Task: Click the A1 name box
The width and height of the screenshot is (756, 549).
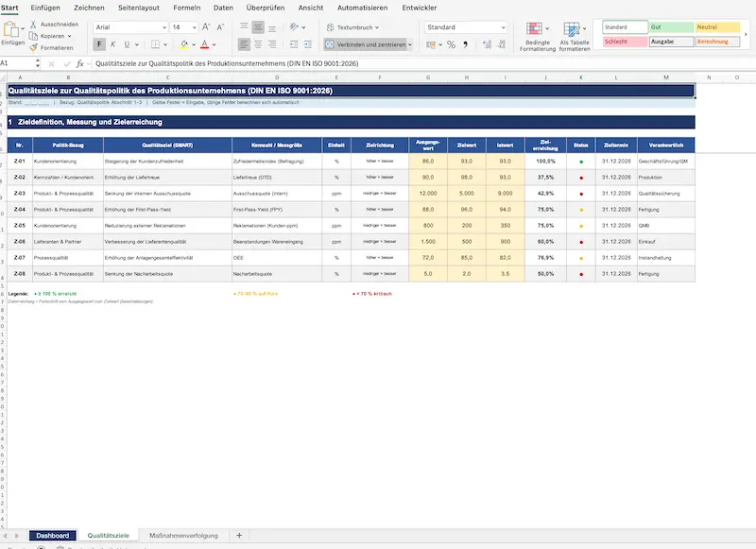Action: (x=17, y=63)
